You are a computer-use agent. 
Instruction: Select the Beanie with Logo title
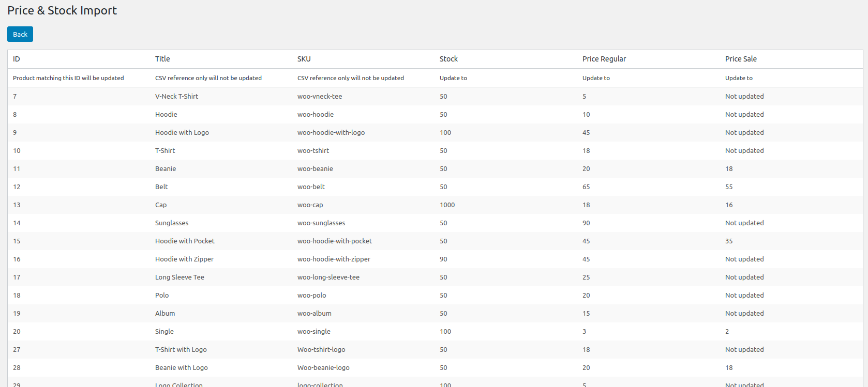182,367
